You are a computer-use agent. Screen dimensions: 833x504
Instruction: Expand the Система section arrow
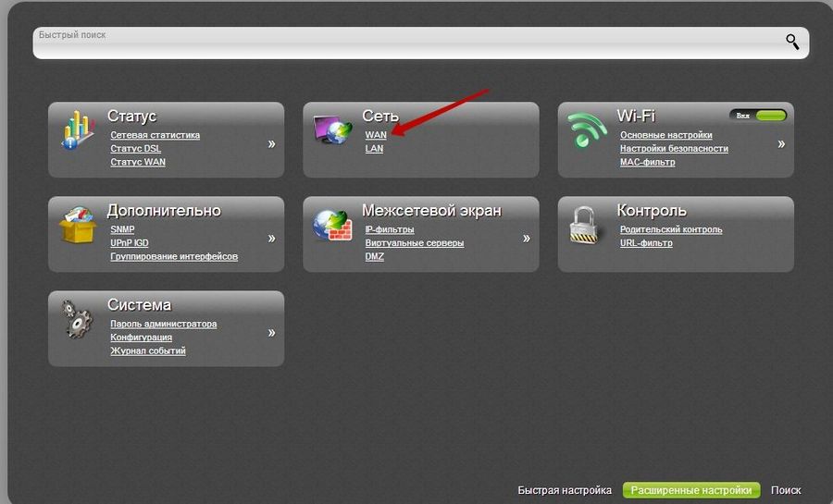tap(271, 332)
